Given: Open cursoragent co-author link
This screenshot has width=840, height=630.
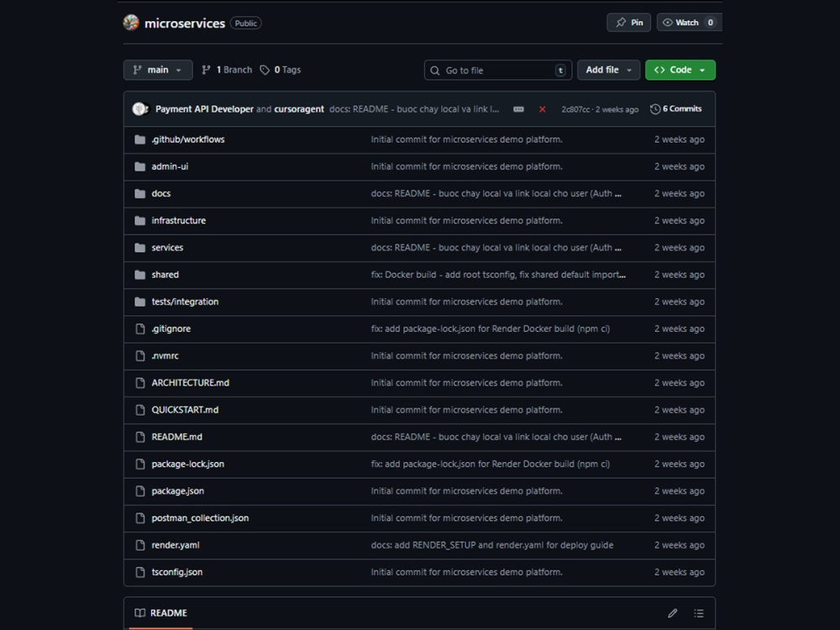Looking at the screenshot, I should (299, 108).
